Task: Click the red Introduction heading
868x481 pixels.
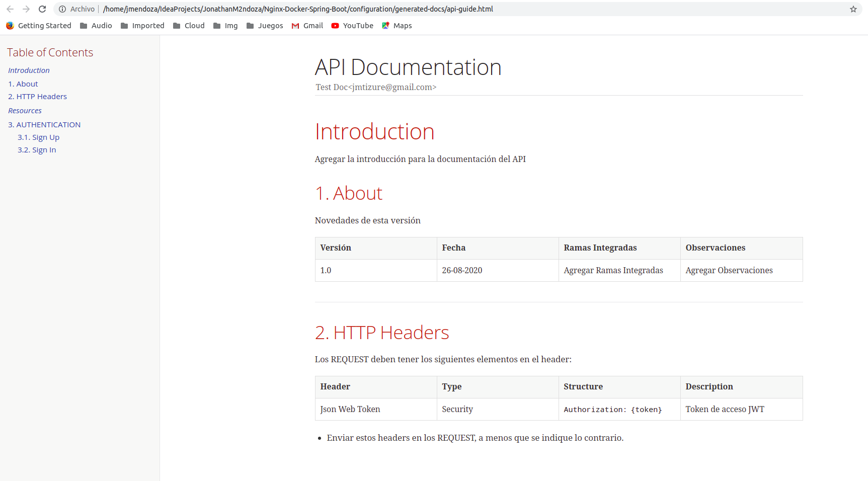Action: tap(374, 132)
